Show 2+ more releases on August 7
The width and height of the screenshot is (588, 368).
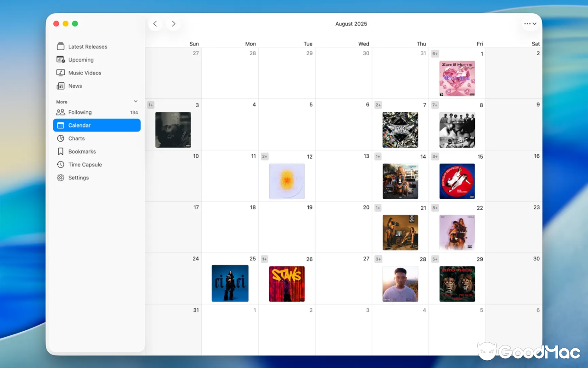(x=378, y=105)
